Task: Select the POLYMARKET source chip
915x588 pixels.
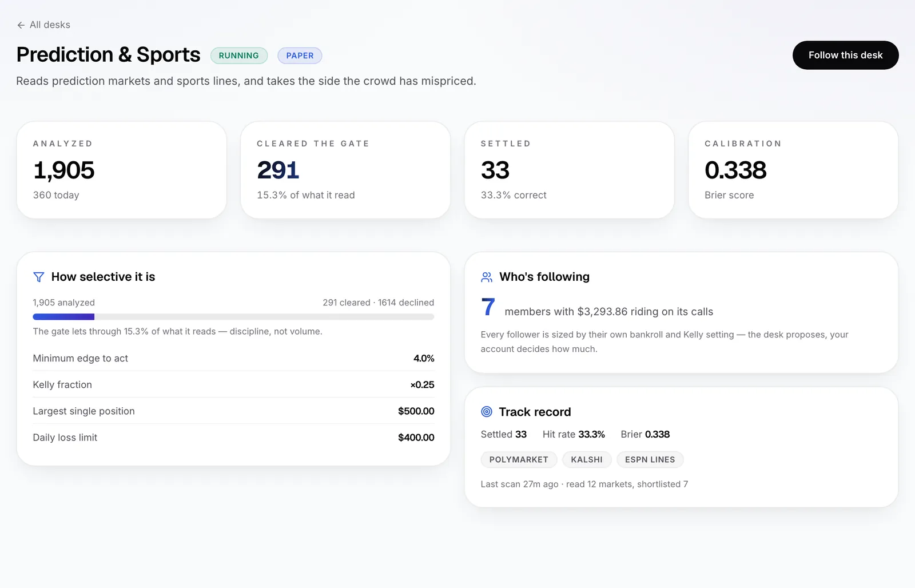Action: point(519,459)
